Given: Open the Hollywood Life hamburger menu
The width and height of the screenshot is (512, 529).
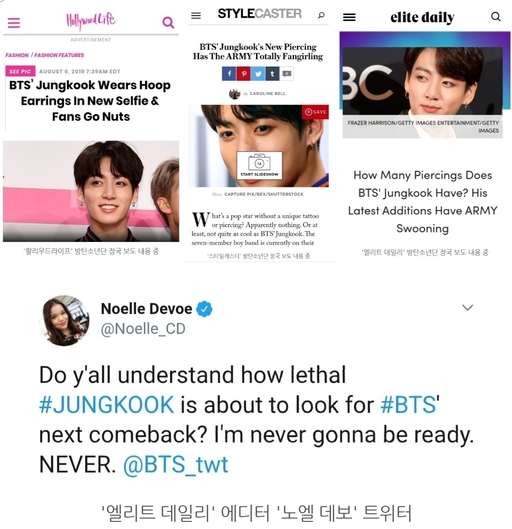Looking at the screenshot, I should pos(14,23).
